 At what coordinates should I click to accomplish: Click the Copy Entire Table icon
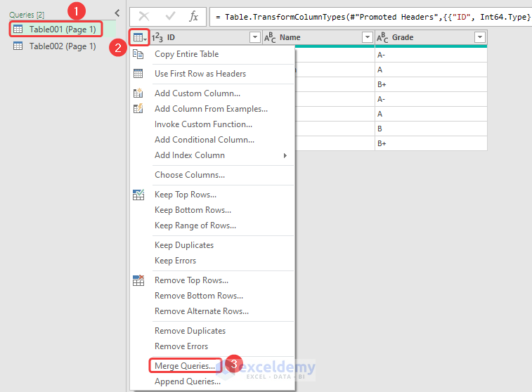(x=138, y=54)
